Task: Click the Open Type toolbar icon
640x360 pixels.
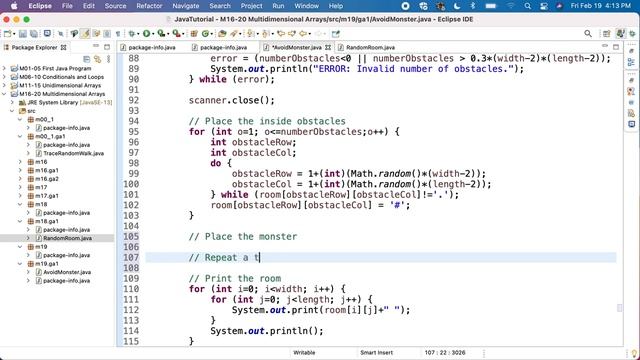Action: [222, 34]
